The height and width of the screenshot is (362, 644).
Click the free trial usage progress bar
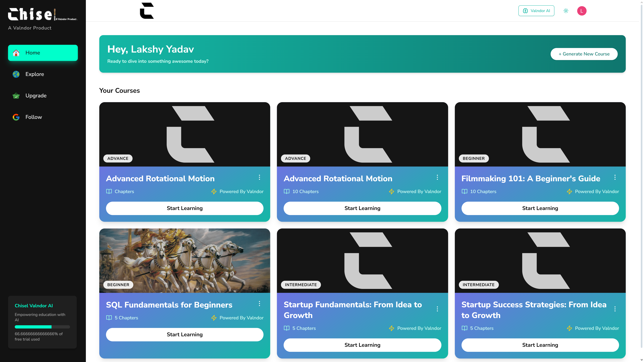point(42,327)
